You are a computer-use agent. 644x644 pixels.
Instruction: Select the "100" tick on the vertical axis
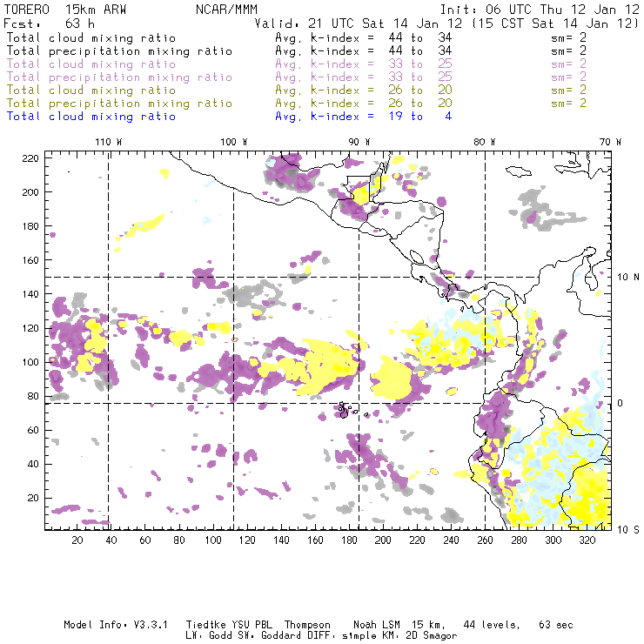click(x=30, y=362)
